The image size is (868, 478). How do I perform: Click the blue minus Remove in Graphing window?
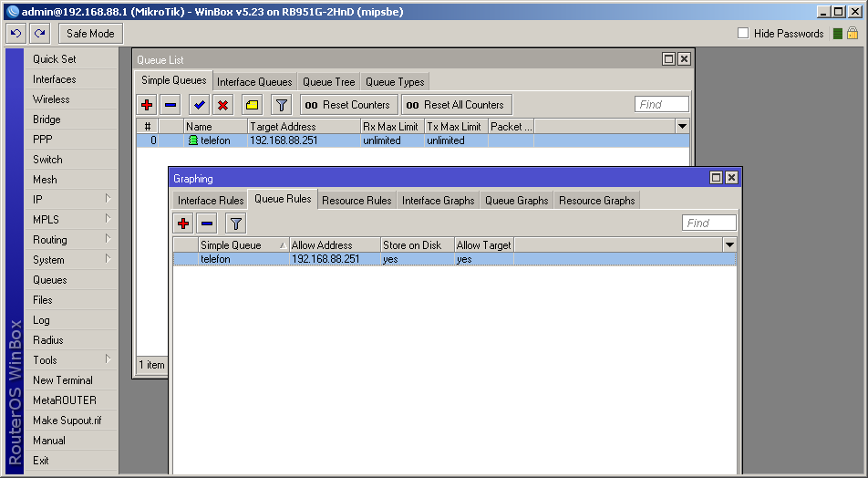pyautogui.click(x=207, y=223)
